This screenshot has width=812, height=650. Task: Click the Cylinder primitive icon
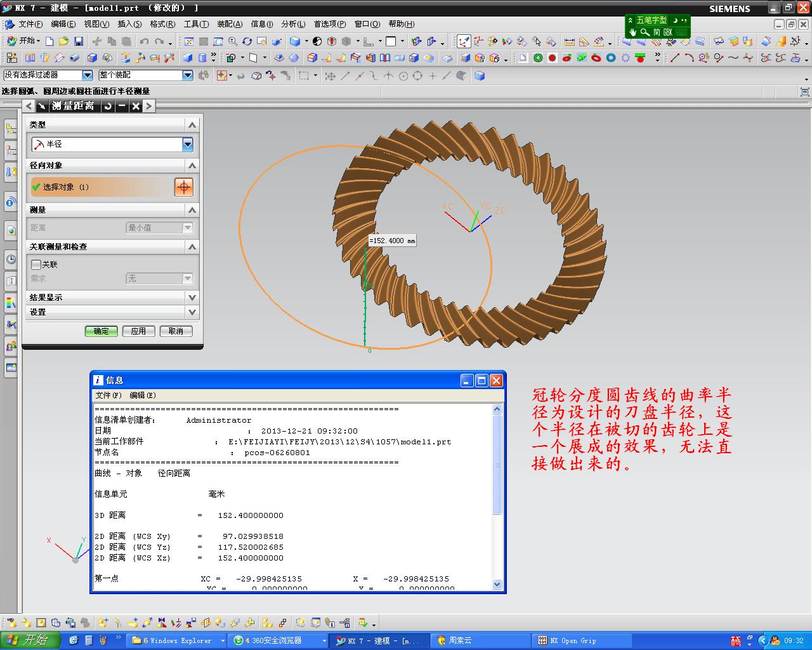coord(202,58)
